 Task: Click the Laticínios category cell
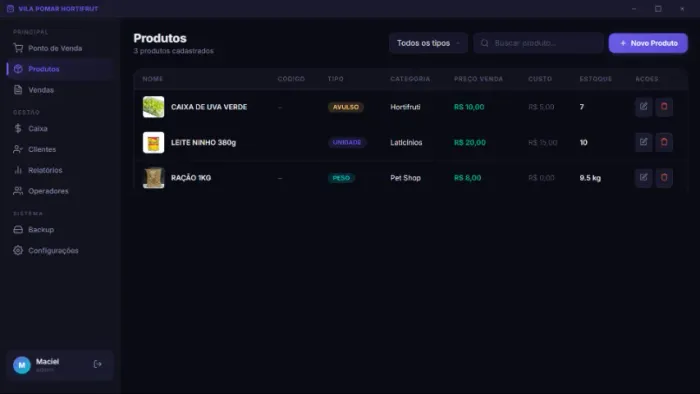(x=406, y=142)
